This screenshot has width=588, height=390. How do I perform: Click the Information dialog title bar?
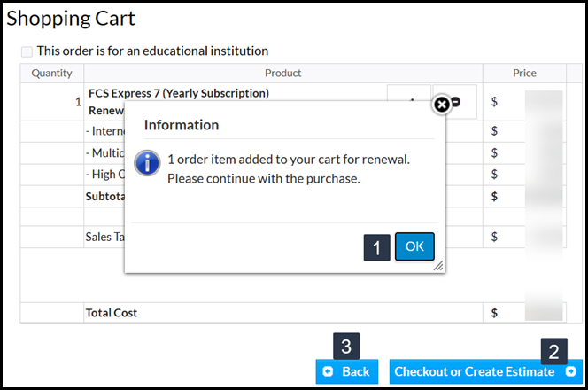pyautogui.click(x=266, y=124)
